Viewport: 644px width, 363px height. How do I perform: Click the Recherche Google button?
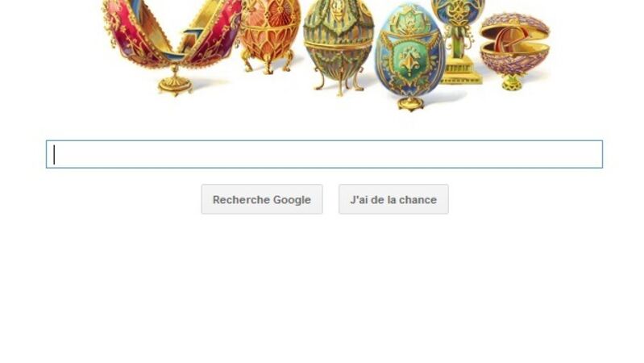pos(262,199)
